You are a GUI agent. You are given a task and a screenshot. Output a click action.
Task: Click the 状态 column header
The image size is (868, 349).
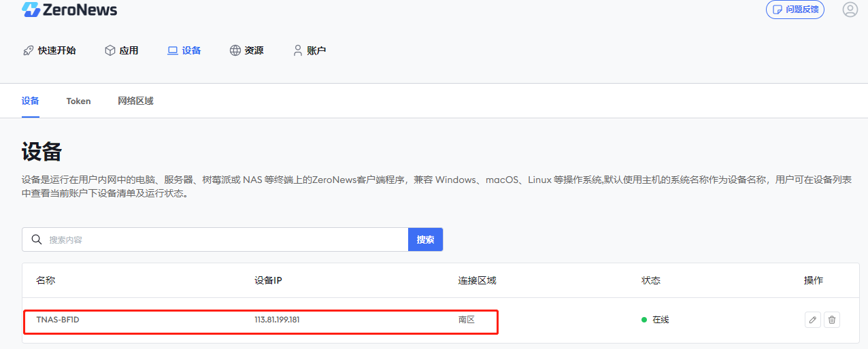(x=651, y=280)
